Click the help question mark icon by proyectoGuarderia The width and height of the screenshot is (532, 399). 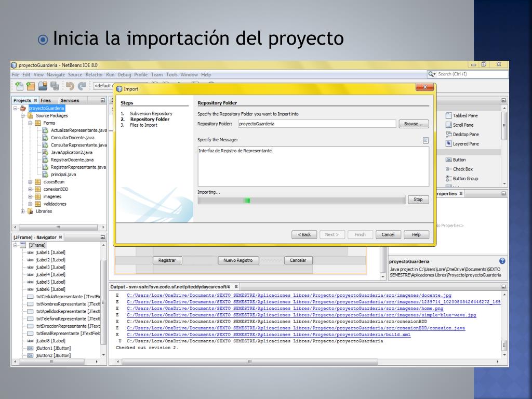pos(502,261)
